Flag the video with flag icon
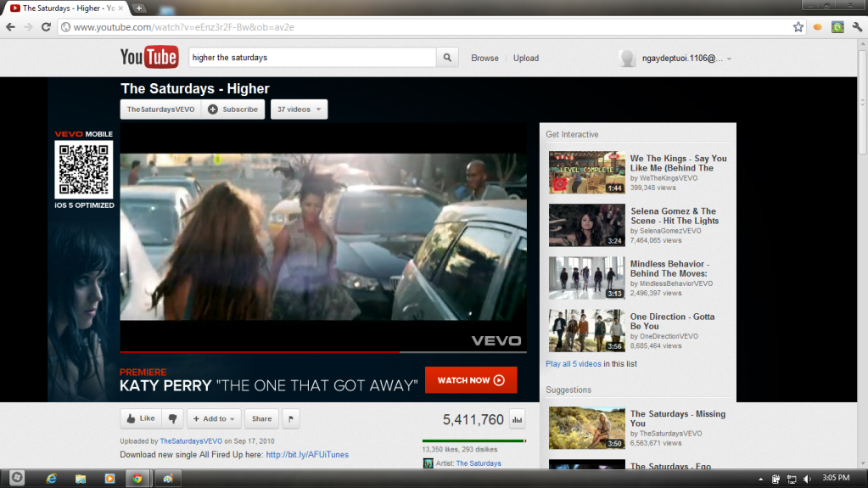Screen dimensions: 868x488 click(x=291, y=418)
